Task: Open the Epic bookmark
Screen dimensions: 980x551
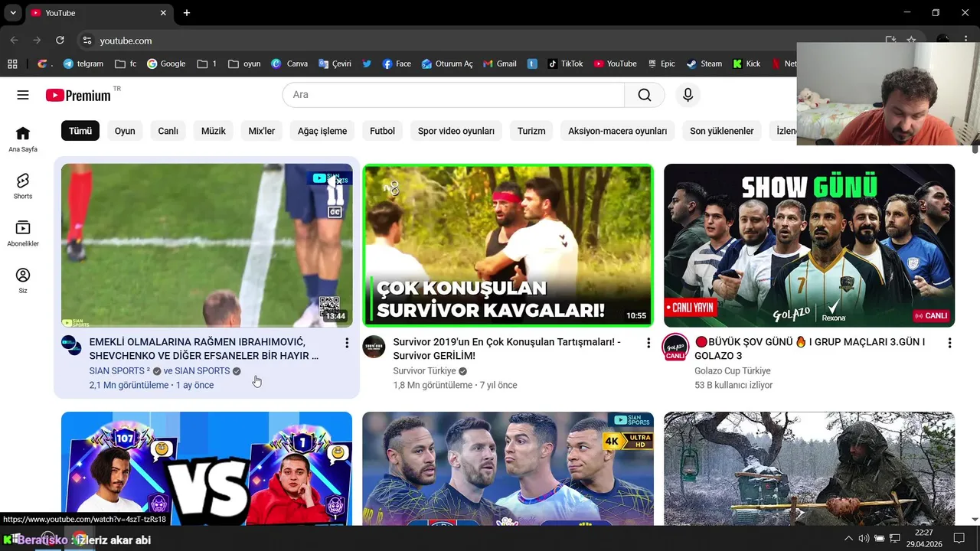Action: click(x=661, y=64)
